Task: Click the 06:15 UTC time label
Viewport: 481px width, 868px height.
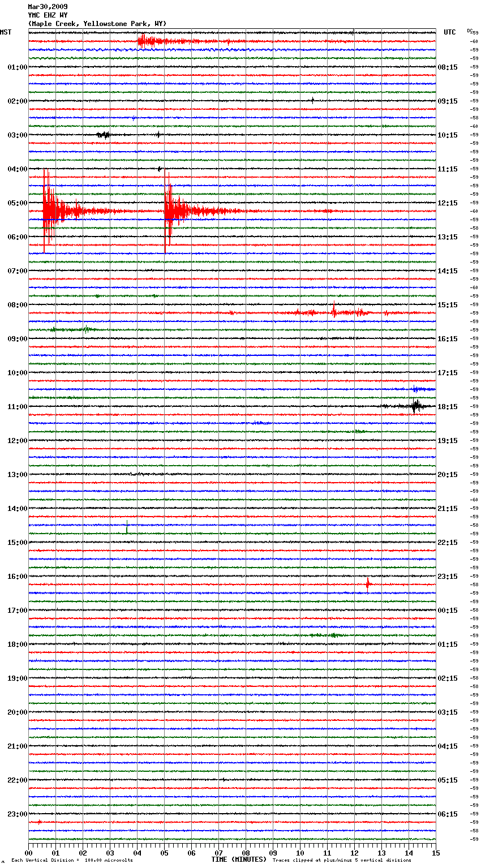Action: pyautogui.click(x=448, y=814)
